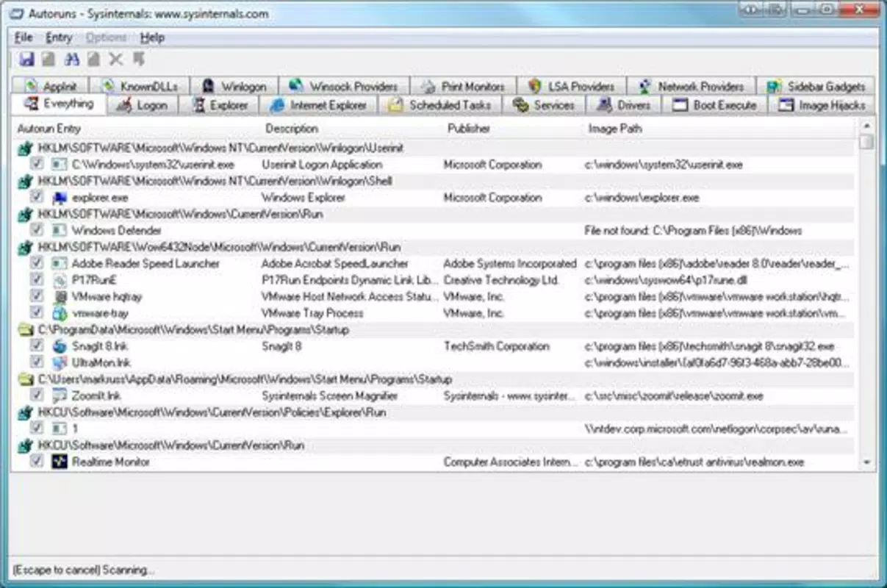Uncheck the ZoomIt.lnk checkbox
887x588 pixels.
(36, 395)
